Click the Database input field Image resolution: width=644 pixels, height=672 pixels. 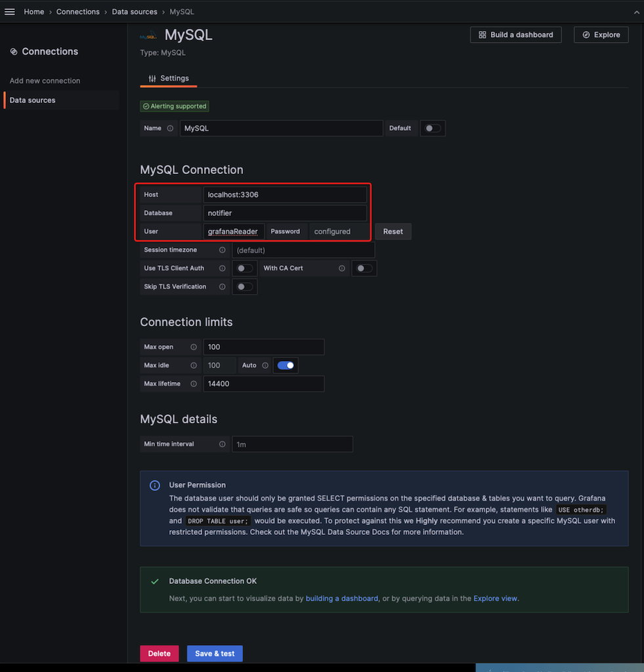pyautogui.click(x=285, y=213)
